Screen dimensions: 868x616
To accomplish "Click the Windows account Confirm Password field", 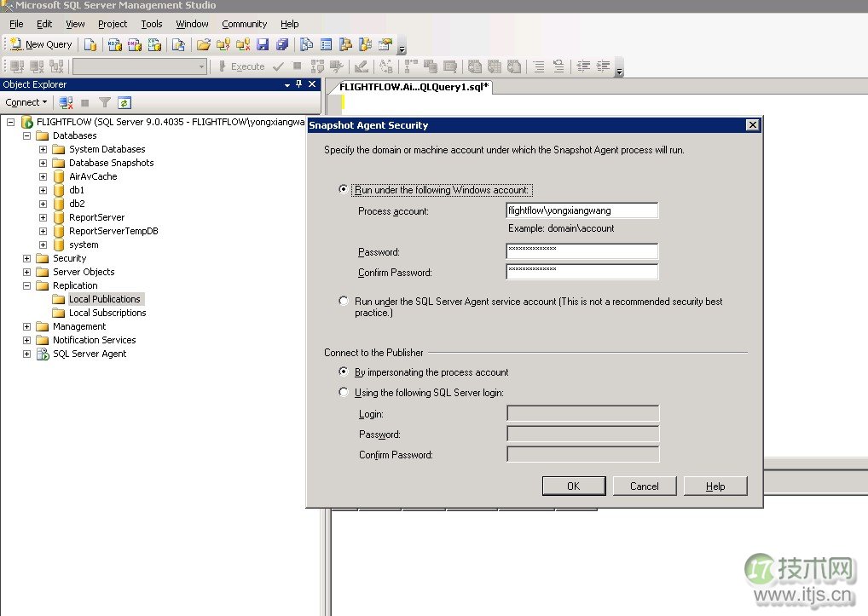I will point(582,272).
